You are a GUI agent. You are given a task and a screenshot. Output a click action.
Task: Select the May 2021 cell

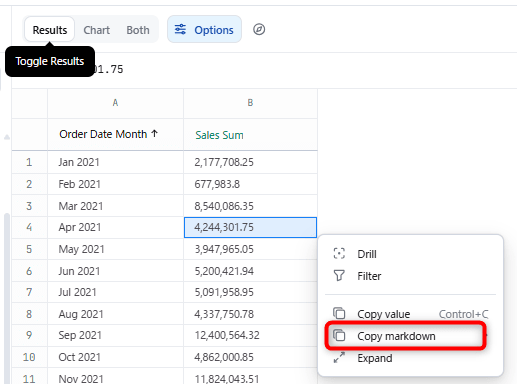(115, 249)
